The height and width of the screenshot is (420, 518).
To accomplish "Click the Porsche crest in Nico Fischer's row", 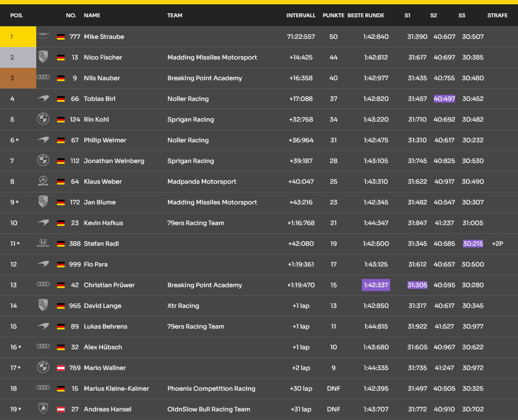I will (43, 57).
